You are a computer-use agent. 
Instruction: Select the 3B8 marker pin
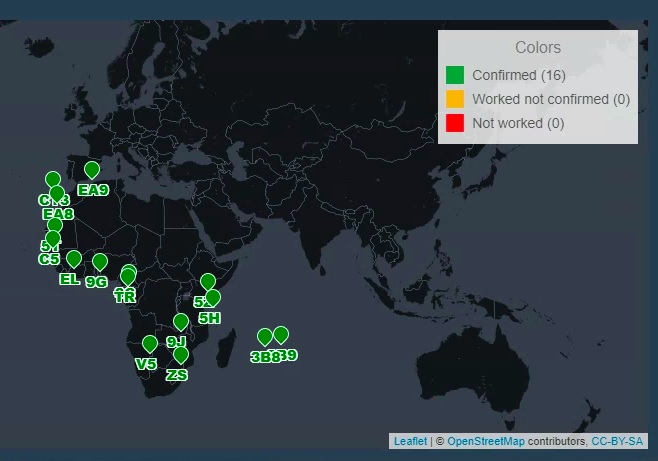265,337
